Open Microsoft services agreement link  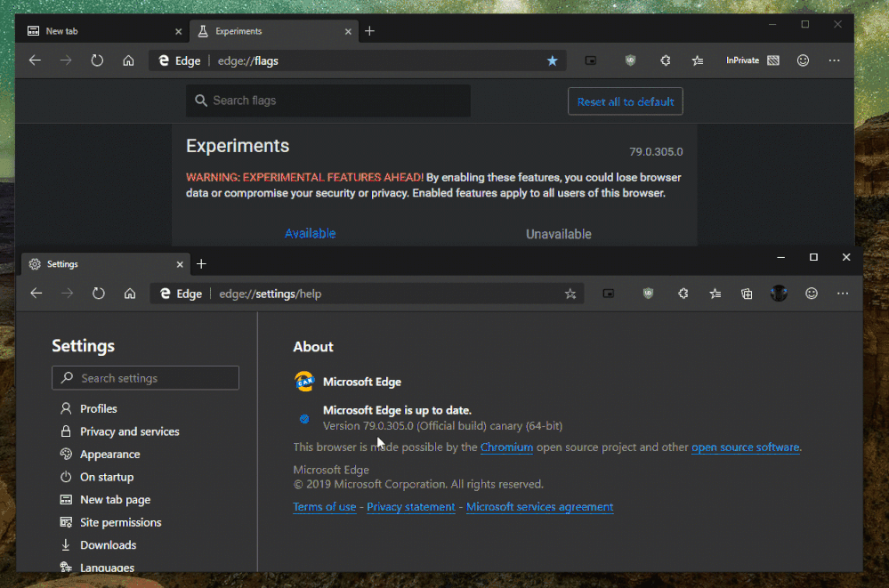click(x=539, y=507)
